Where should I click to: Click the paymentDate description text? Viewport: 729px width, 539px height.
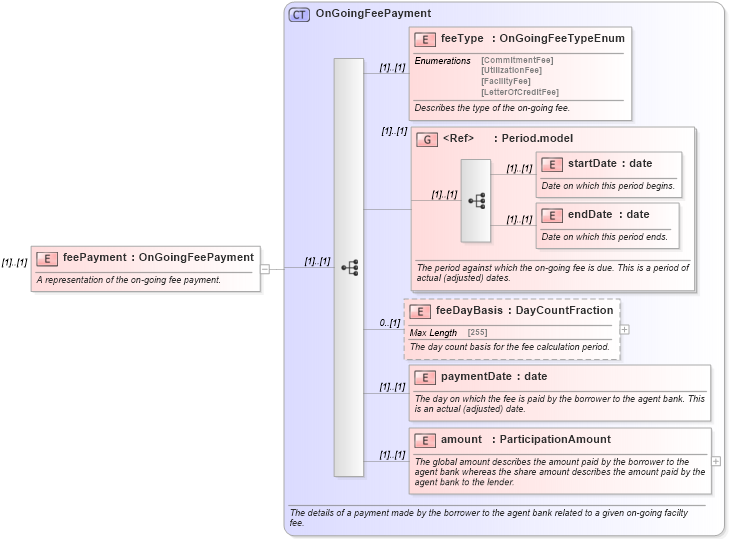point(560,404)
